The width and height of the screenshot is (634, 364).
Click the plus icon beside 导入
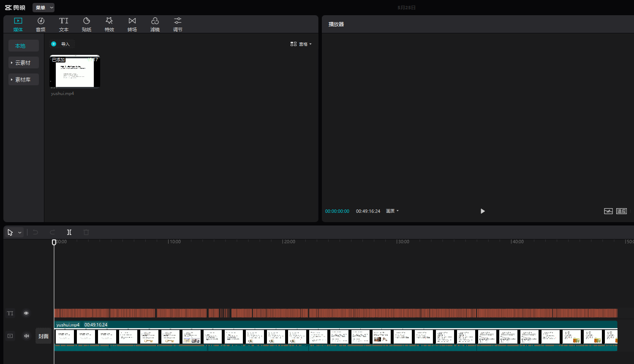point(54,44)
